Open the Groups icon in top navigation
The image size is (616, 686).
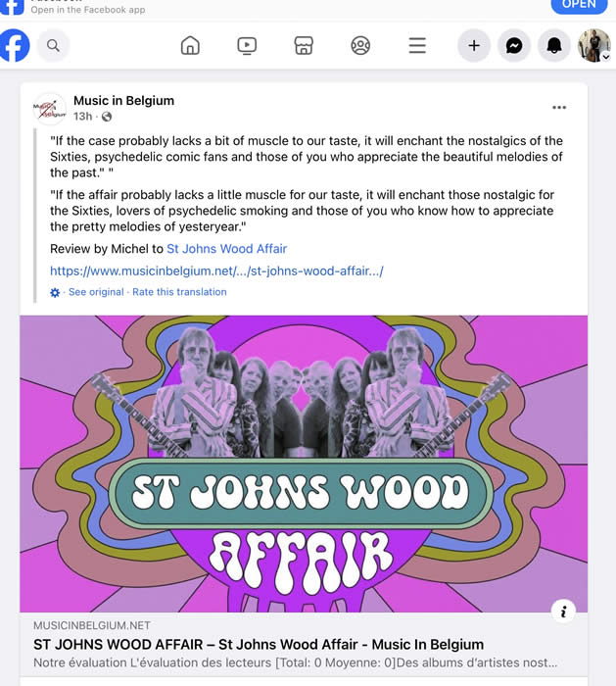tap(360, 45)
